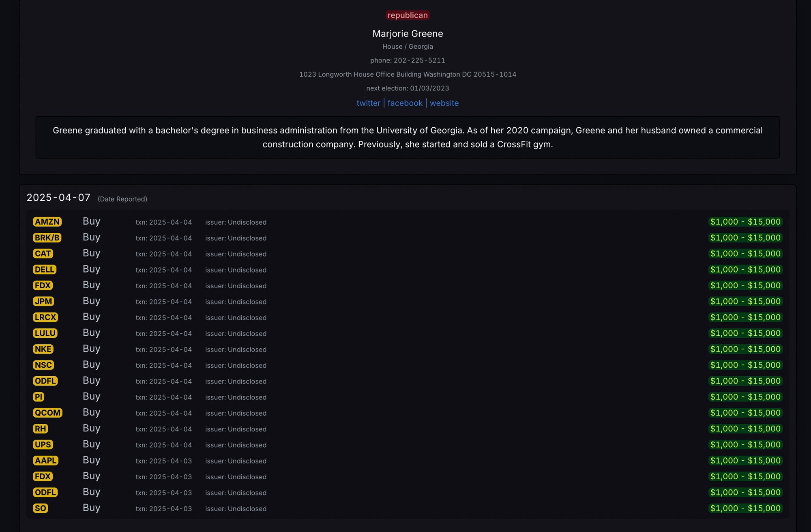The width and height of the screenshot is (811, 532).
Task: Click the txn date in AAPL row
Action: [163, 461]
